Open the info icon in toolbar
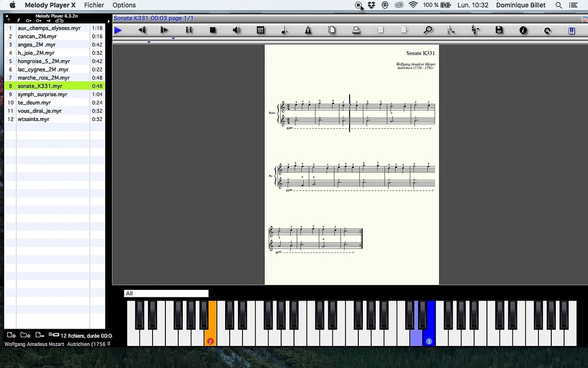 click(523, 31)
